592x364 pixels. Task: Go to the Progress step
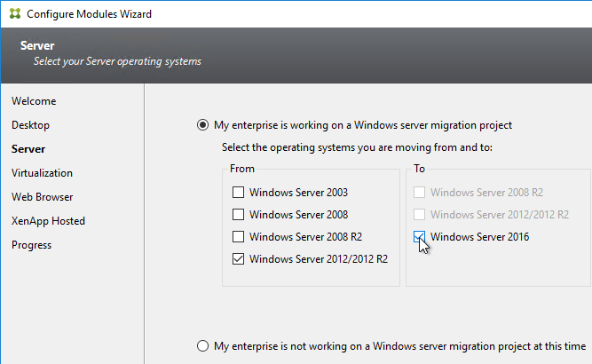point(31,245)
